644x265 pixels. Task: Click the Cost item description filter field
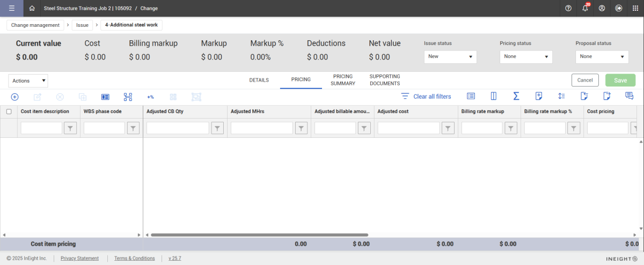pos(41,128)
